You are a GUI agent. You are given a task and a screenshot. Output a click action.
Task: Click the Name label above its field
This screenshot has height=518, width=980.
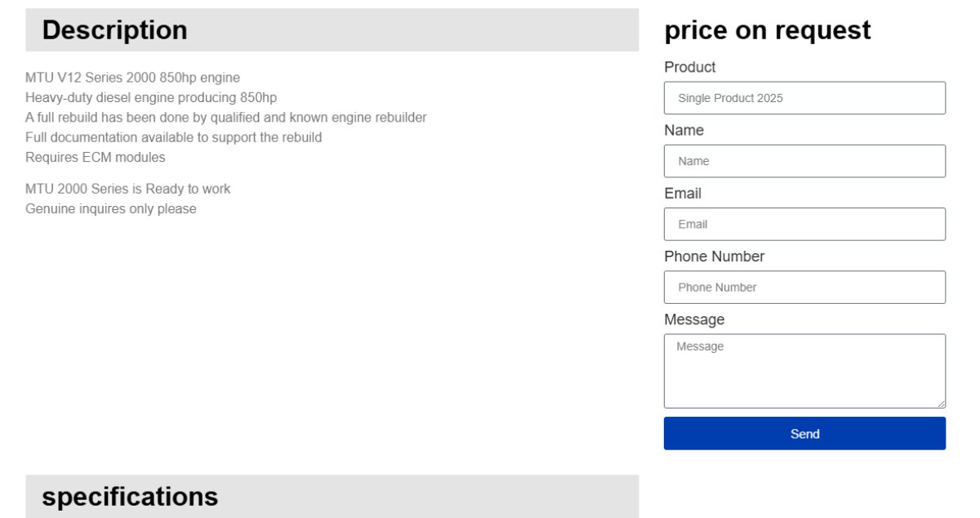[x=684, y=130]
